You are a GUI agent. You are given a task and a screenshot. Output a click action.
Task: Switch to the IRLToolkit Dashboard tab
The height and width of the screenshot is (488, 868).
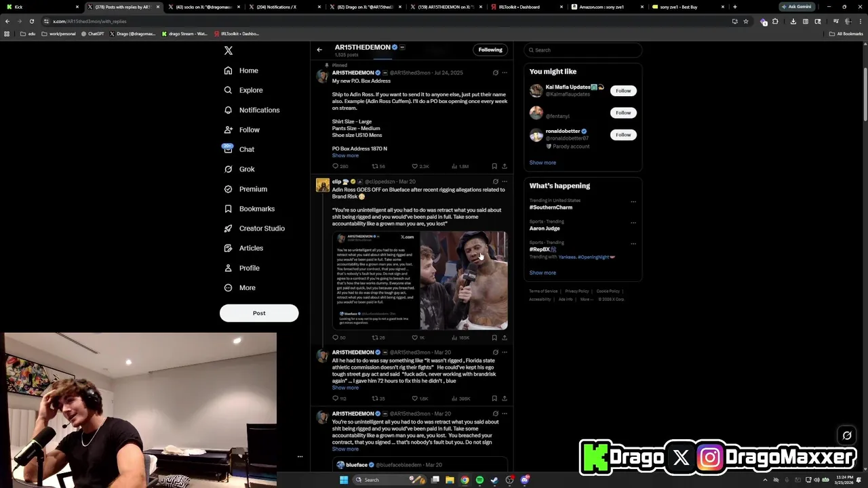coord(526,7)
